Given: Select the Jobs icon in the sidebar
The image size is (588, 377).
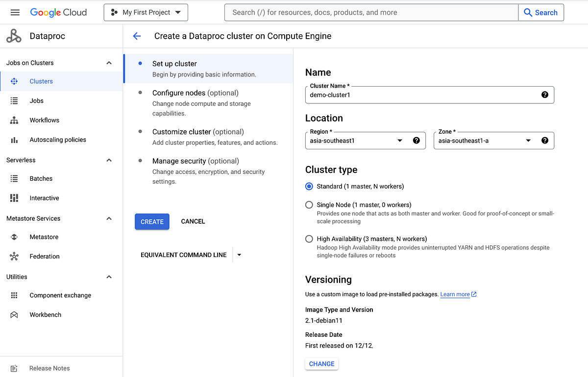Looking at the screenshot, I should (x=14, y=100).
